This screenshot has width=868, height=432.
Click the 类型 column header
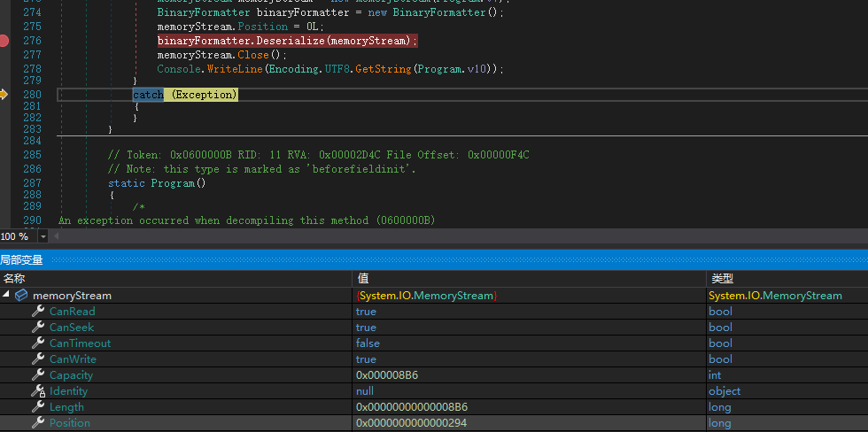[722, 279]
